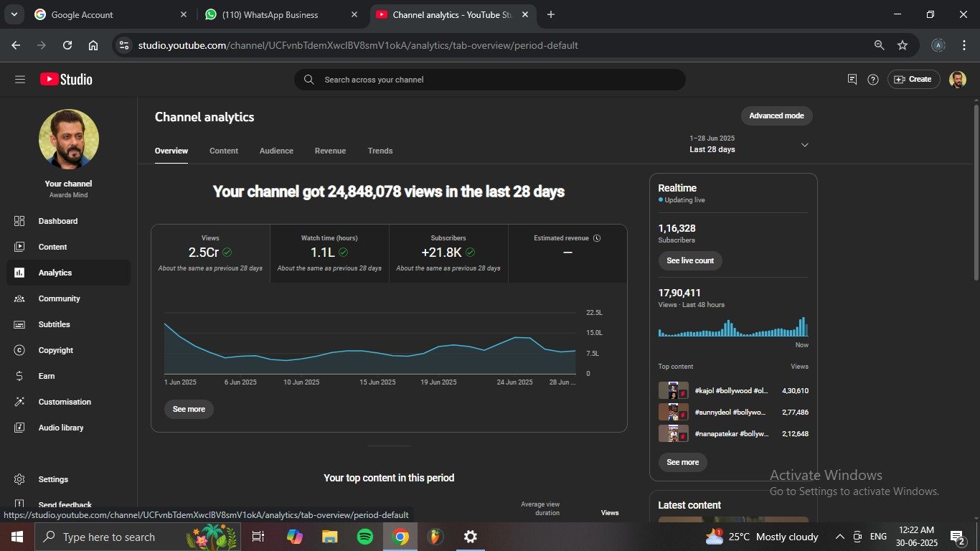The height and width of the screenshot is (551, 980).
Task: Open Settings in the Studio sidebar
Action: pos(68,479)
